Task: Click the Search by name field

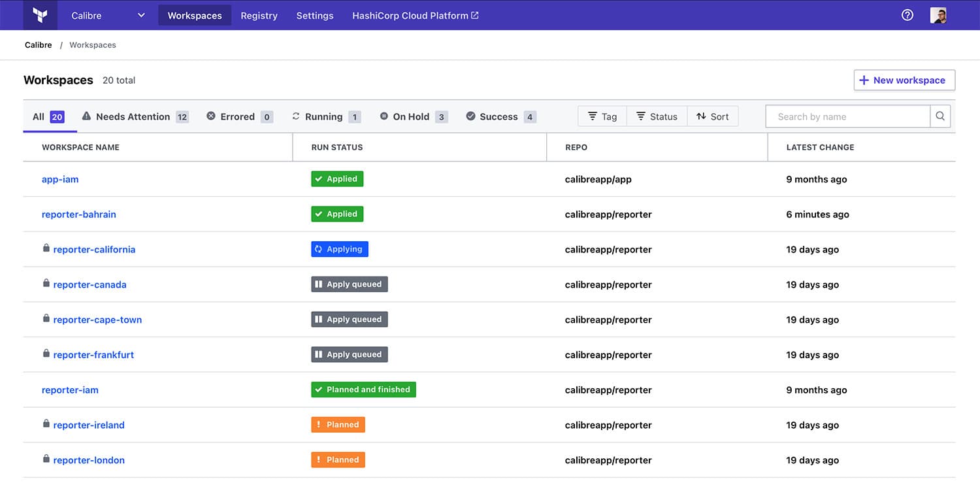Action: [x=843, y=116]
